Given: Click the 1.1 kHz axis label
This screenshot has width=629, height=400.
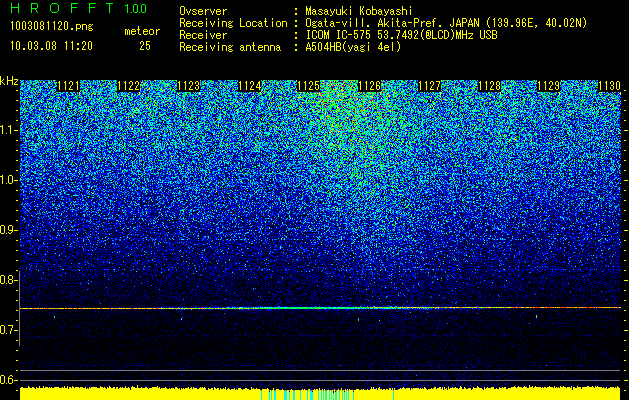Looking at the screenshot, I should (8, 130).
